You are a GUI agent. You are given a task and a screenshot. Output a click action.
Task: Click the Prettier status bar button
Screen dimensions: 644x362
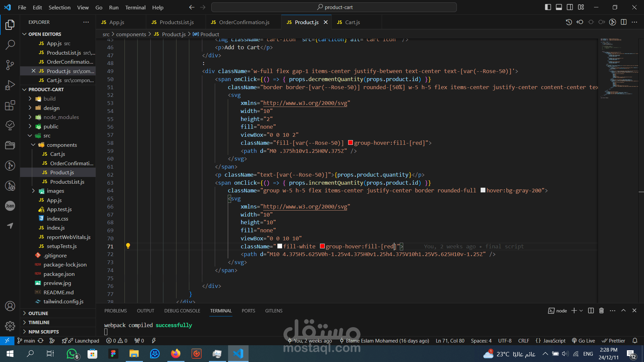click(x=614, y=341)
